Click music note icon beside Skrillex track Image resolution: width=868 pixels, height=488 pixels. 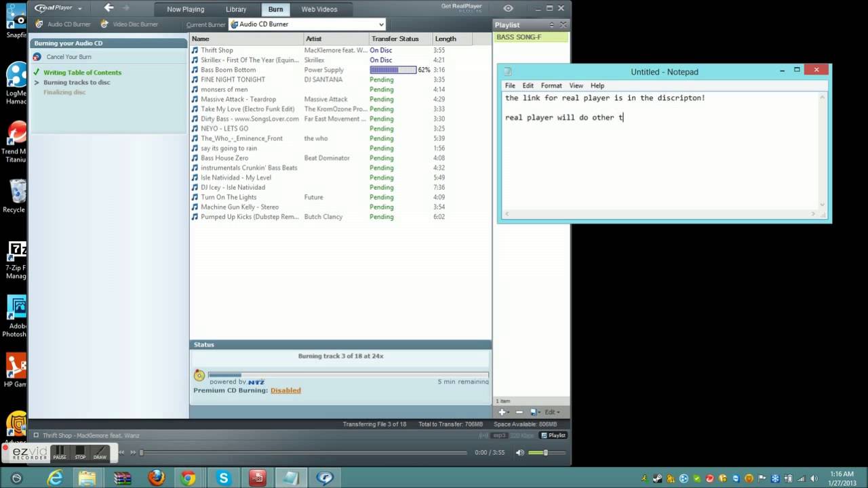click(x=195, y=60)
